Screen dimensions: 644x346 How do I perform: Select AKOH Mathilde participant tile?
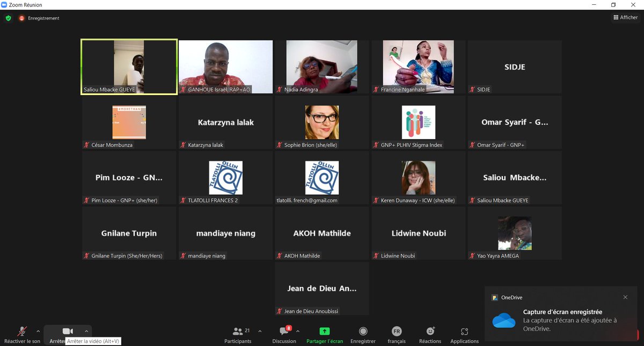click(x=322, y=233)
